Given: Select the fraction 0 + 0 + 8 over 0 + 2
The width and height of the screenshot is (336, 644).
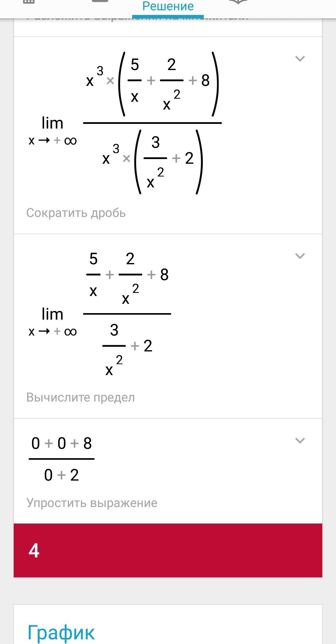Looking at the screenshot, I should click(62, 459).
